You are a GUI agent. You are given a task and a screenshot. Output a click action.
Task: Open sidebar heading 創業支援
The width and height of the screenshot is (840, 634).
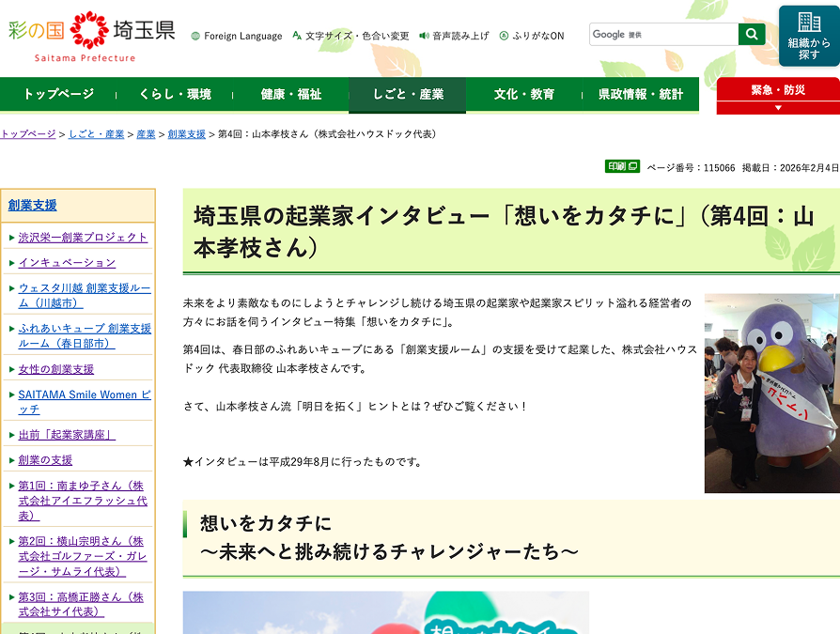(32, 205)
